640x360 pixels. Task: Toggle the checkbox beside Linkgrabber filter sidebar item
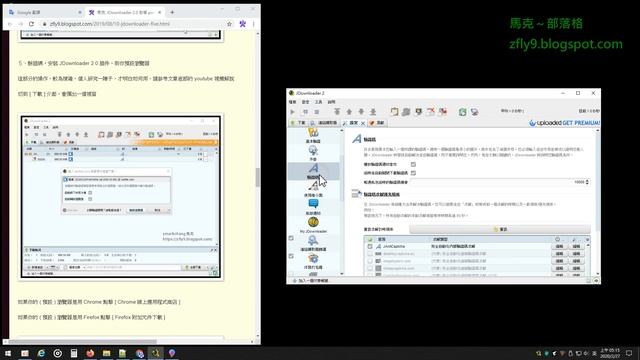[x=291, y=238]
